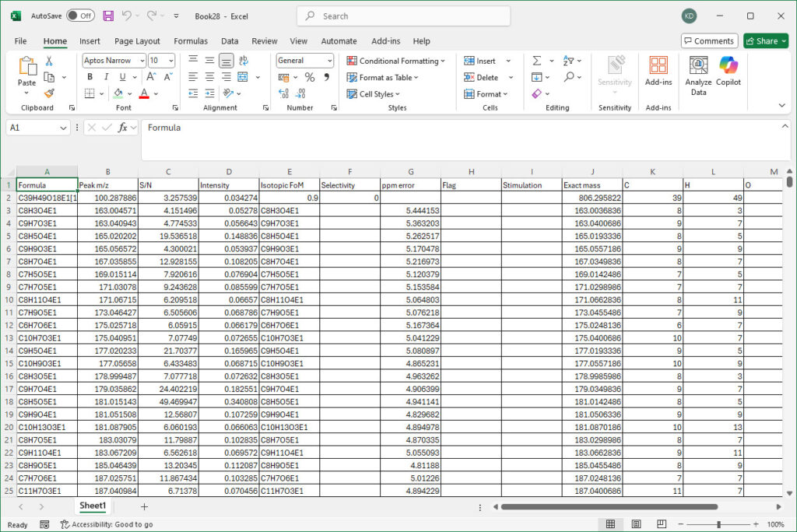Expand the General number format dropdown
The width and height of the screenshot is (797, 532).
[329, 61]
